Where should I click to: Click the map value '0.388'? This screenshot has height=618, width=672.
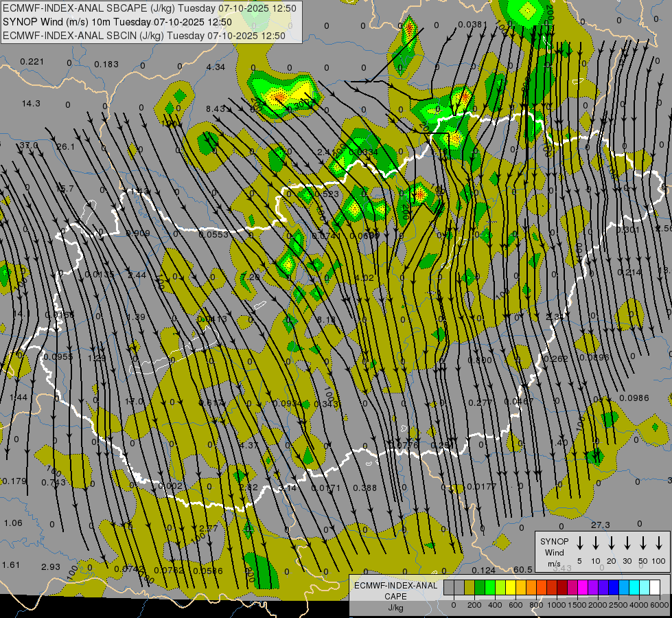(364, 488)
